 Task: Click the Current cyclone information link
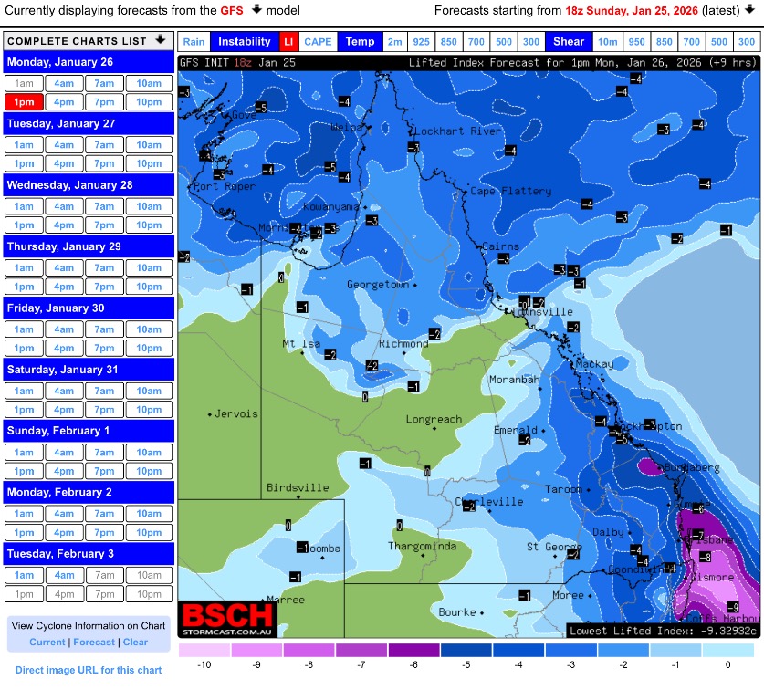point(47,642)
